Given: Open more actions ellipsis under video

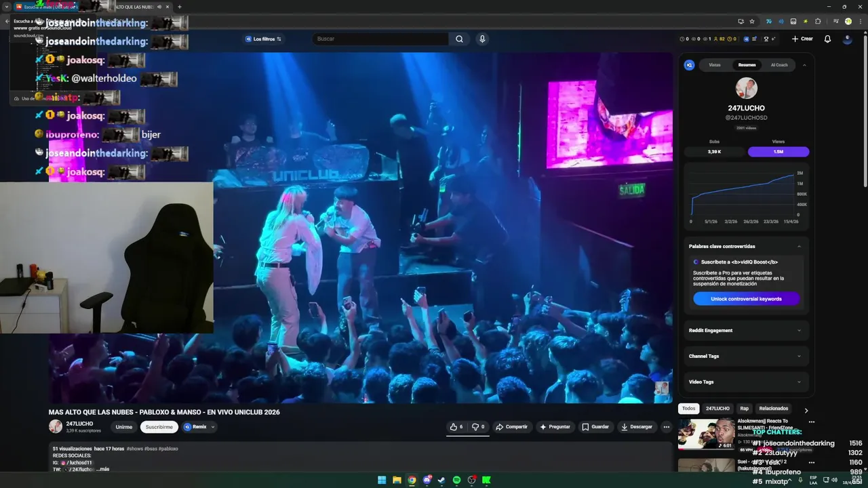Looking at the screenshot, I should 666,427.
